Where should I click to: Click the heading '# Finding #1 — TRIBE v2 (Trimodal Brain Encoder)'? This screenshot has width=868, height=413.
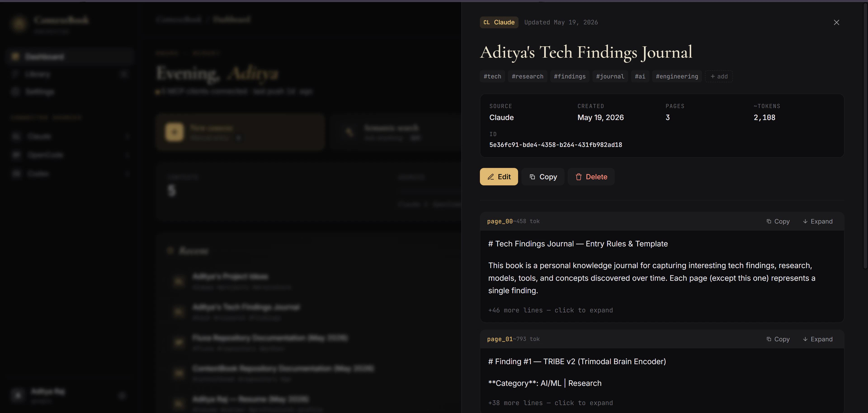[x=577, y=361]
